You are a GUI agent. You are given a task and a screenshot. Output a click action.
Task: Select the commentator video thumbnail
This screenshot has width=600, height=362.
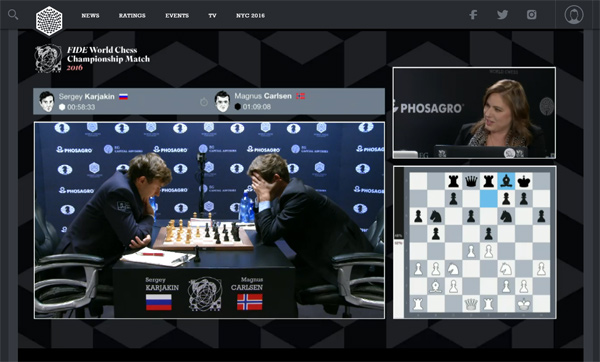(474, 113)
